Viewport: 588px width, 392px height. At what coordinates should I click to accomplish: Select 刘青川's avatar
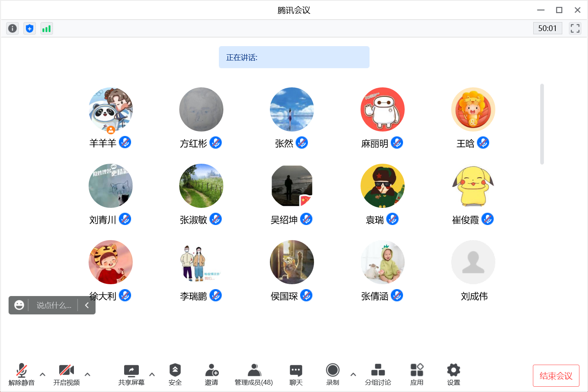pos(111,186)
